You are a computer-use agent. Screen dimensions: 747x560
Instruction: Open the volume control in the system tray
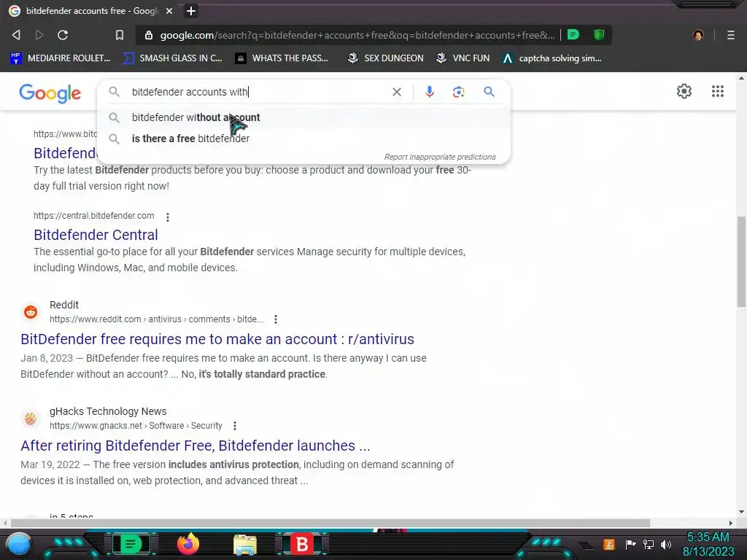[x=666, y=544]
